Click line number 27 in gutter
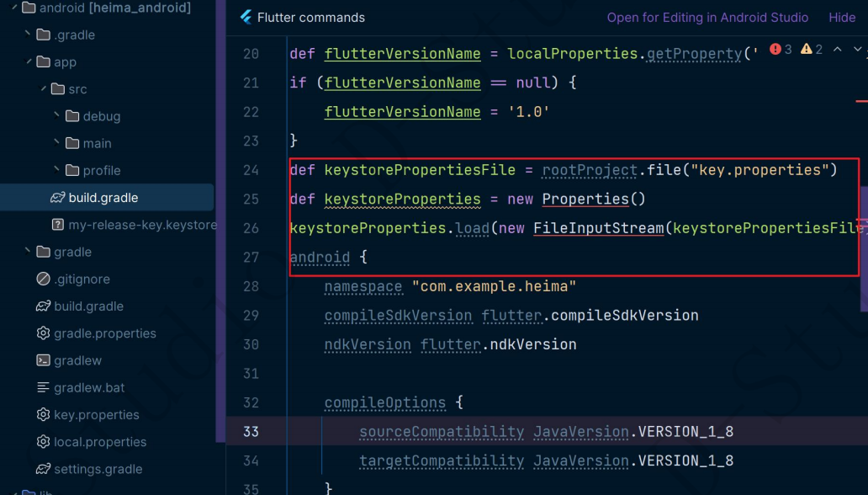 (251, 258)
